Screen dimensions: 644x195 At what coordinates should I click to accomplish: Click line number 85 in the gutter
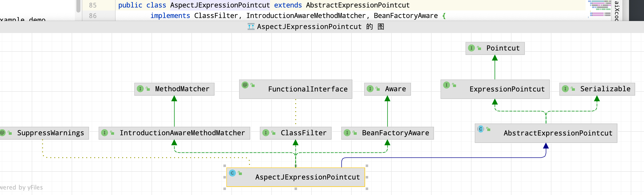pyautogui.click(x=93, y=5)
